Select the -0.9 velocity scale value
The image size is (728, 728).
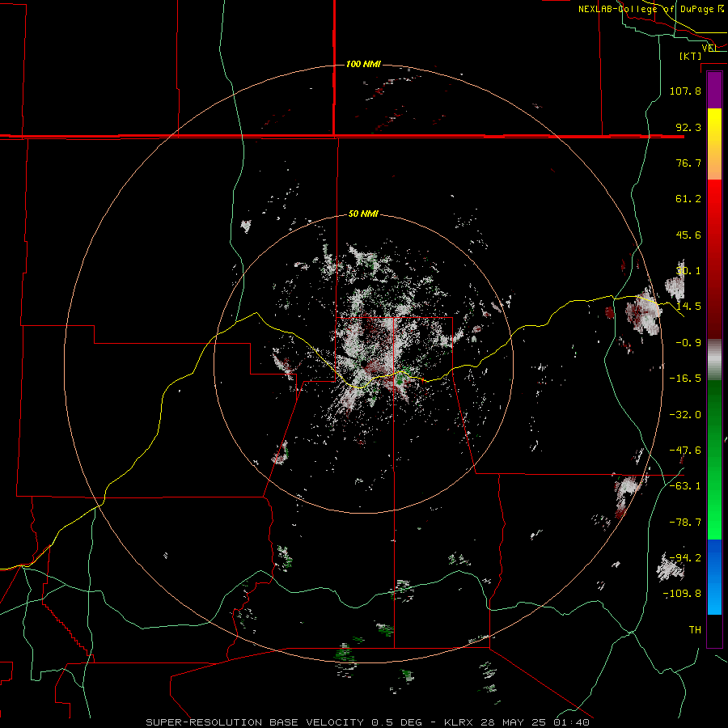click(688, 343)
